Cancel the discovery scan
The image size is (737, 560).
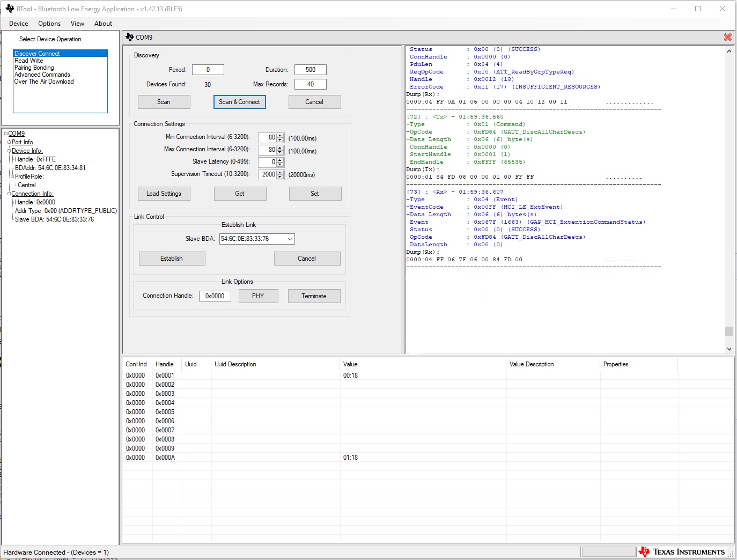[x=314, y=102]
